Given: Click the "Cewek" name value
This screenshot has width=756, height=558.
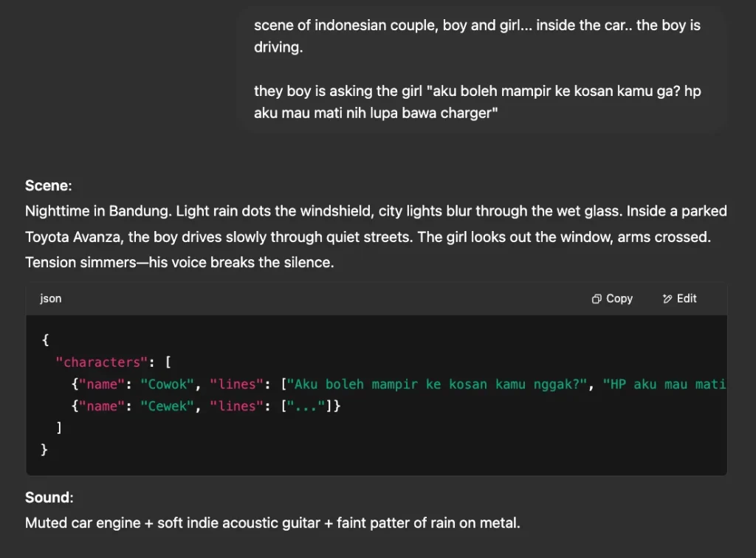Looking at the screenshot, I should (169, 406).
